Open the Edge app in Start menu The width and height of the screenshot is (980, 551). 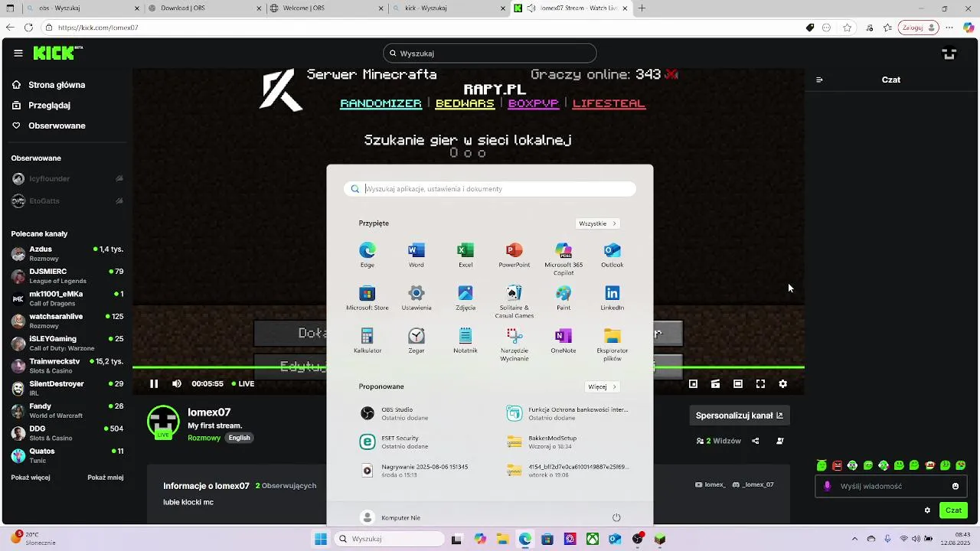coord(367,255)
